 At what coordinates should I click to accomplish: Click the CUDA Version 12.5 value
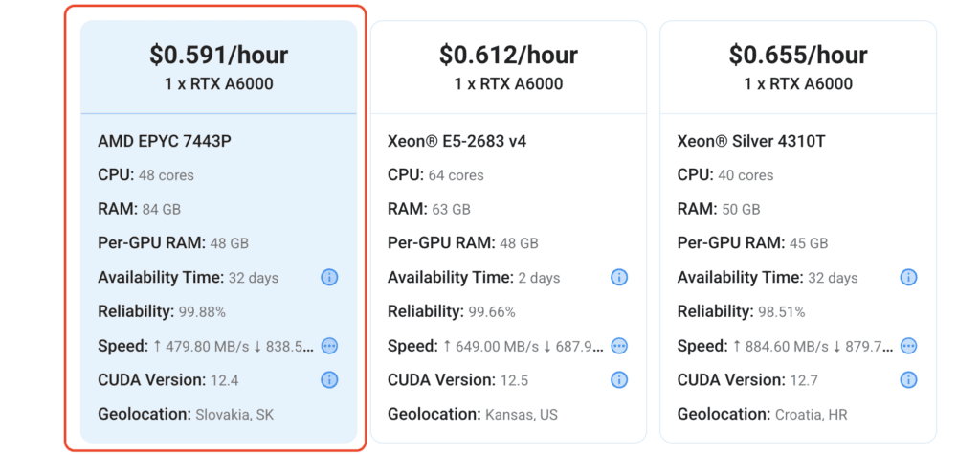tap(515, 380)
